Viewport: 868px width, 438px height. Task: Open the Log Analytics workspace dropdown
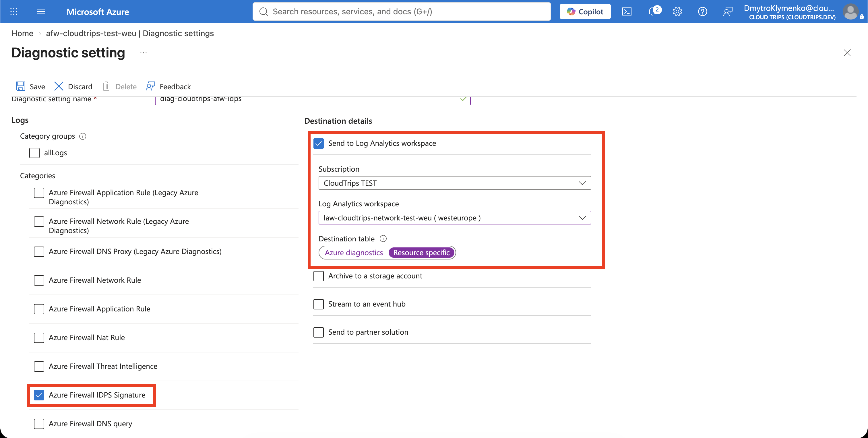pos(455,218)
